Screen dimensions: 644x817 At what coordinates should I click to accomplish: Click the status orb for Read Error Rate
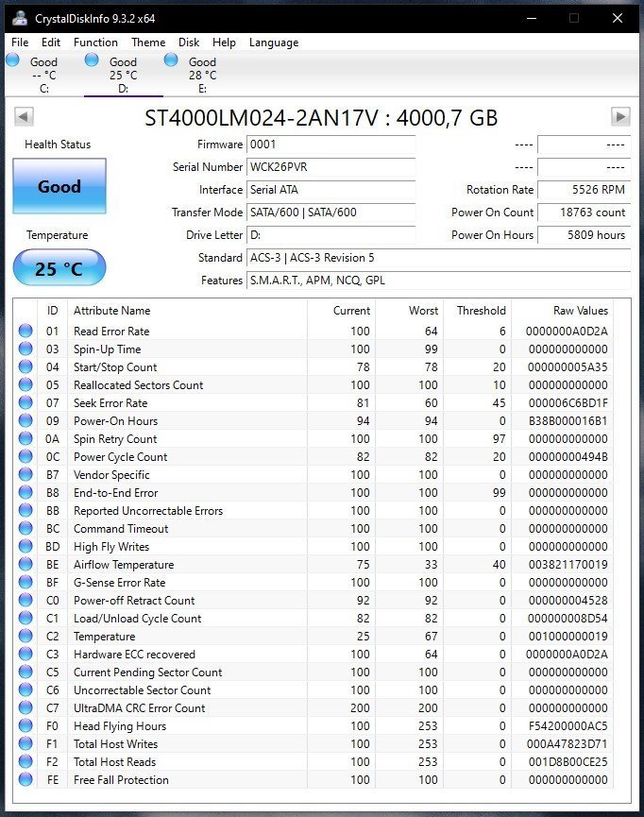click(x=25, y=331)
